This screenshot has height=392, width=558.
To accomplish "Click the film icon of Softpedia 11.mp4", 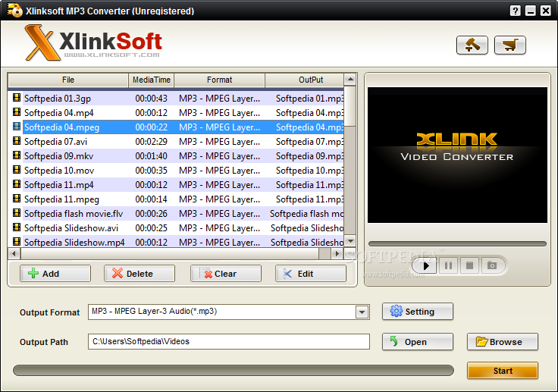I will tap(17, 184).
